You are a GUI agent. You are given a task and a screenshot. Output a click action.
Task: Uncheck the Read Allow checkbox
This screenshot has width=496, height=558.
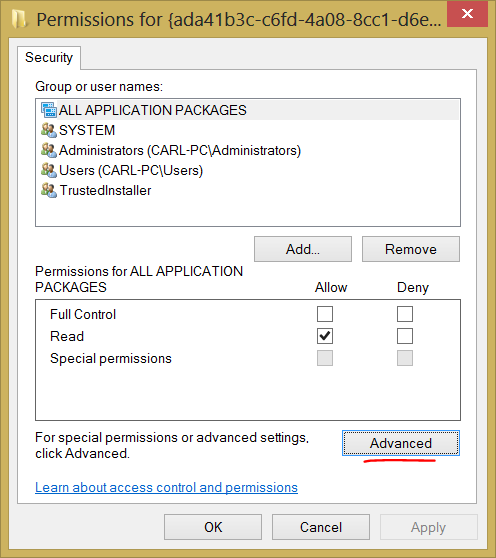click(x=325, y=336)
